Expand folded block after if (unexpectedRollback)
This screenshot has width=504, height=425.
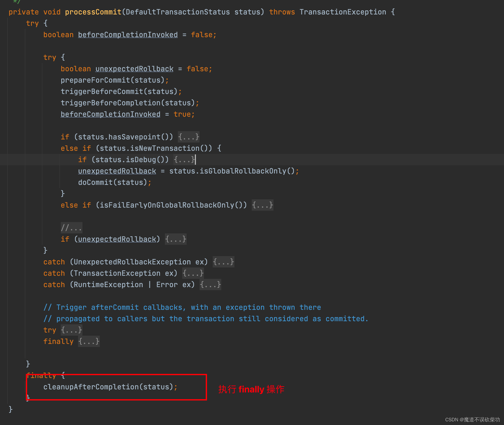coord(175,239)
